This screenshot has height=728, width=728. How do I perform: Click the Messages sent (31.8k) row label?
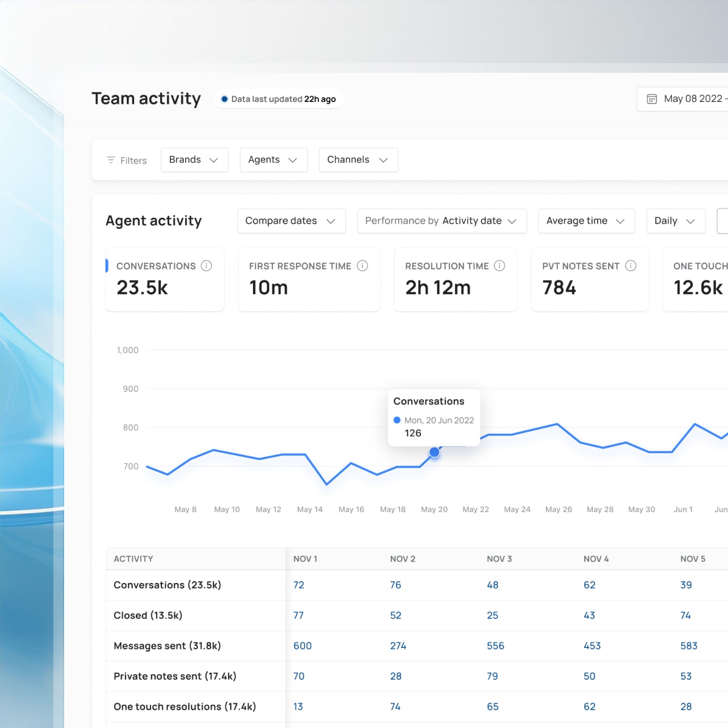pos(167,645)
